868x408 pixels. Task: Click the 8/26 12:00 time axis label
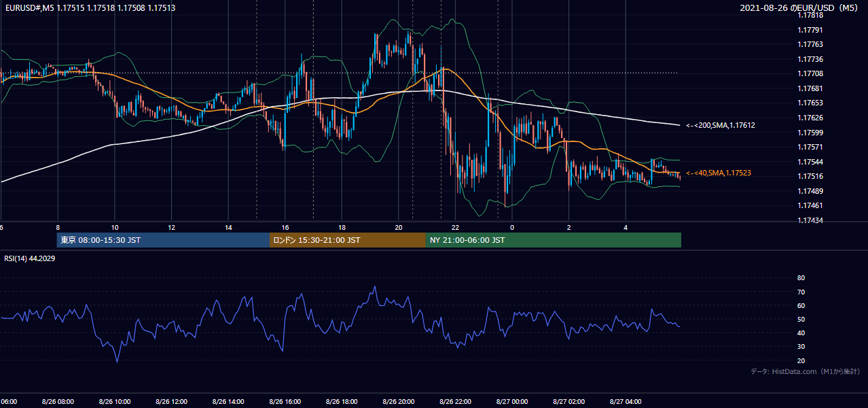[x=171, y=402]
